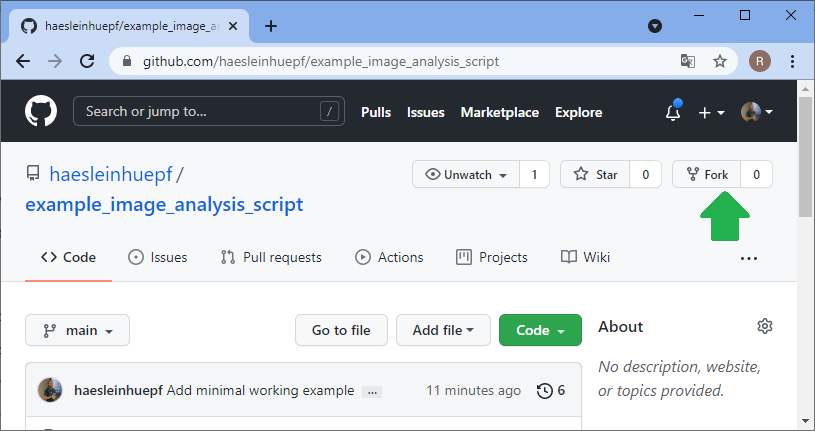Screen dimensions: 815x431
Task: Open the main branch selector
Action: click(77, 330)
